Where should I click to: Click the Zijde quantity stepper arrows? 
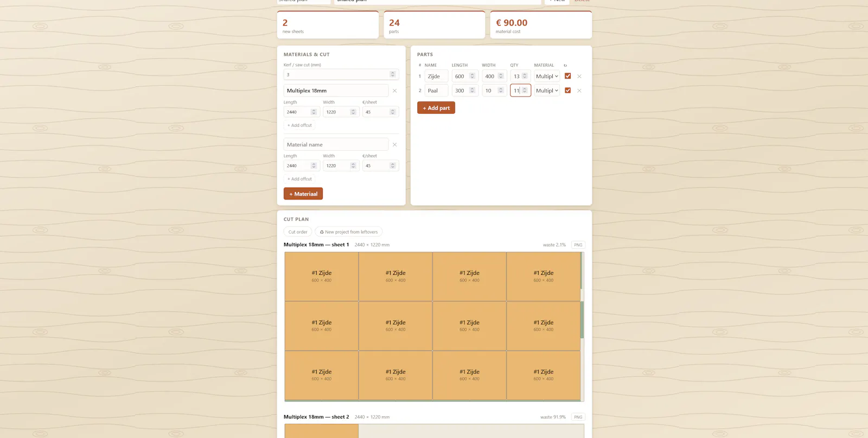[525, 76]
